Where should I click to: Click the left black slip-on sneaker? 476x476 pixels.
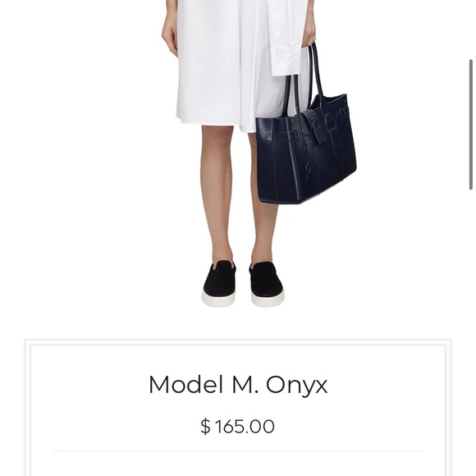tap(218, 284)
